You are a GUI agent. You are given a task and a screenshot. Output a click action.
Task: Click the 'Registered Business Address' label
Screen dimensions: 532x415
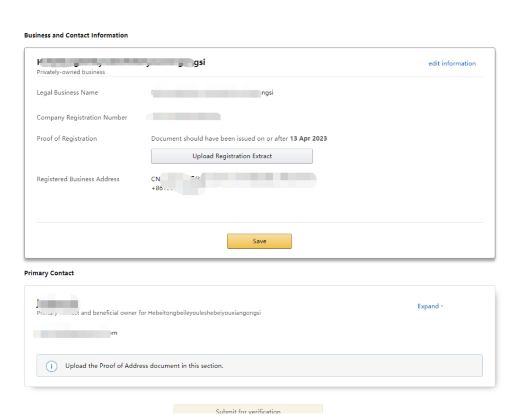click(78, 179)
